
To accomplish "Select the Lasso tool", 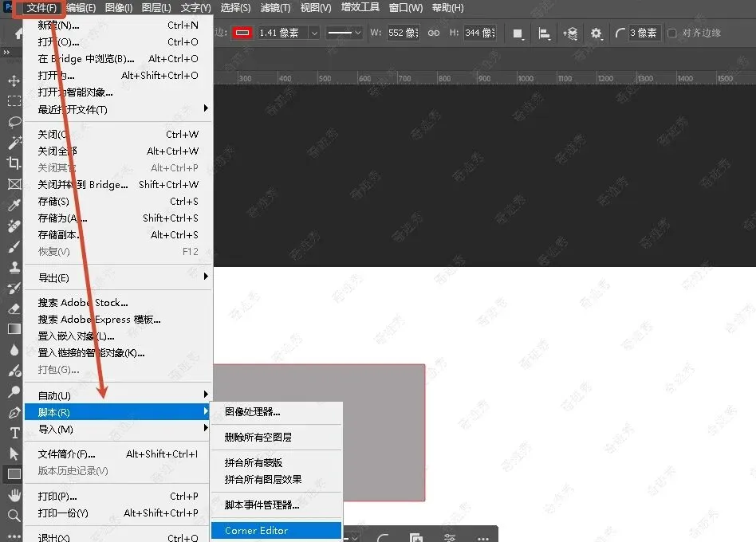I will pos(14,121).
